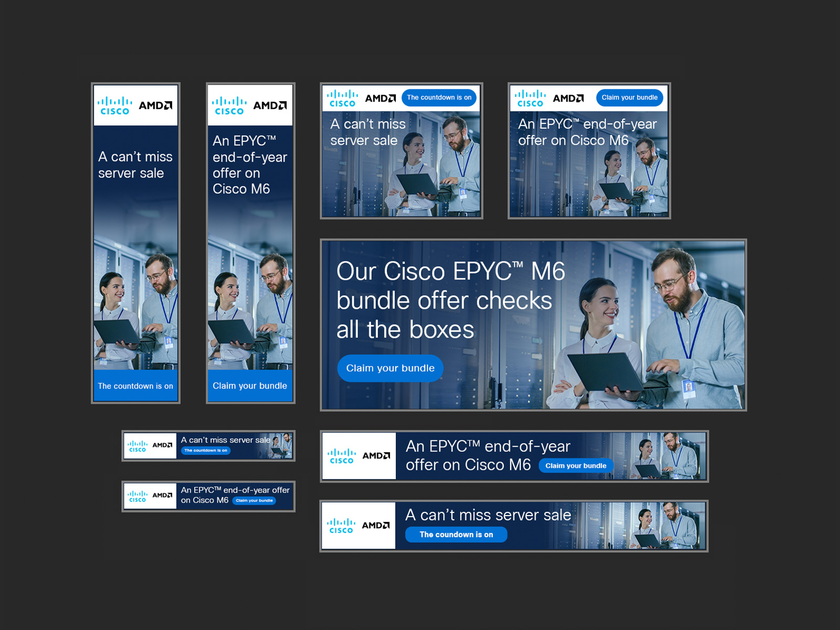Click 'The countdown is on' footer of tall skyscraper banner
The width and height of the screenshot is (840, 630).
[x=135, y=386]
